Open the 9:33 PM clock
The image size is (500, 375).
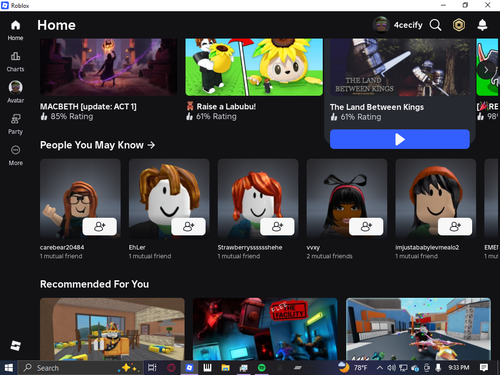coord(459,368)
